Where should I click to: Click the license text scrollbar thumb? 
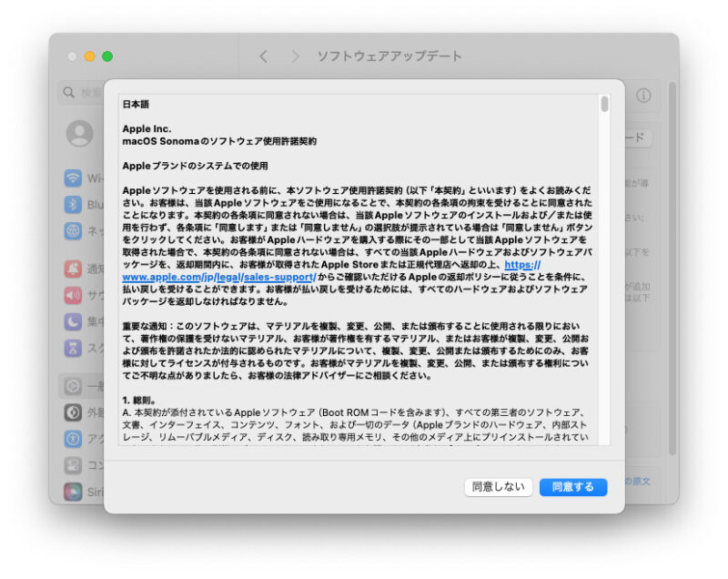(x=604, y=104)
